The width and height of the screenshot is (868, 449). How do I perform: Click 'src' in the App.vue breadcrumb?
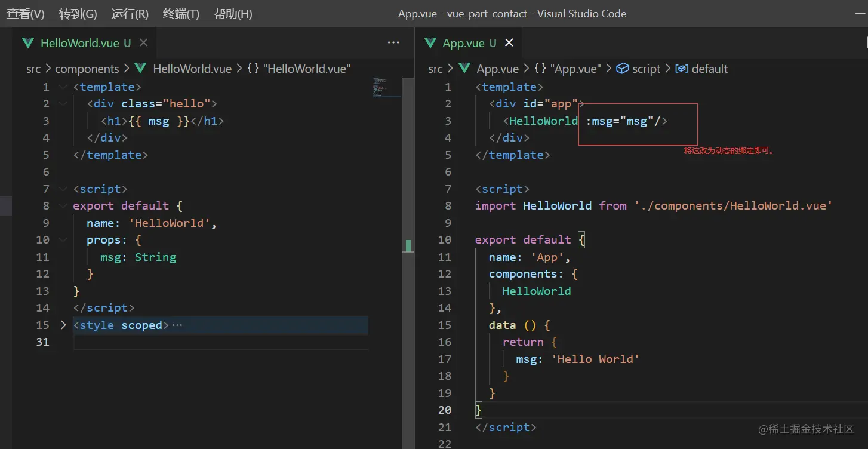436,69
